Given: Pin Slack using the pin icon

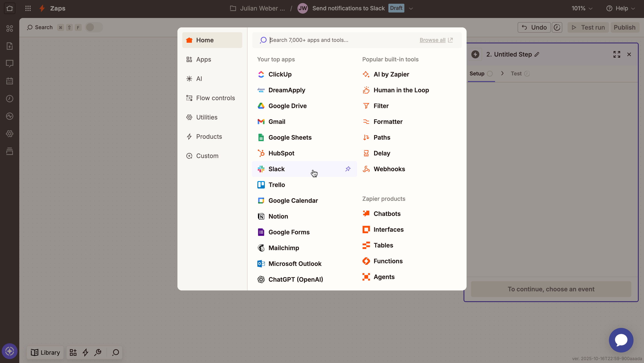Looking at the screenshot, I should [348, 169].
